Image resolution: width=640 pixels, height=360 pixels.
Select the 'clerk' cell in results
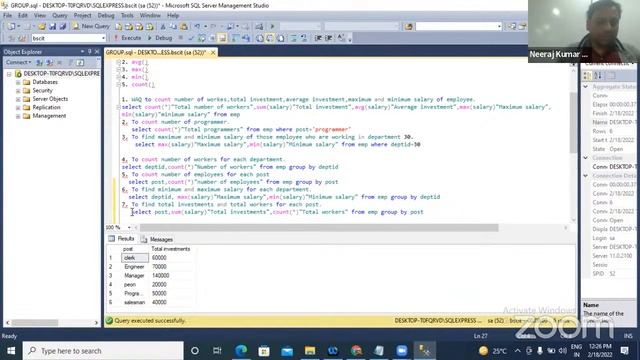(x=135, y=258)
